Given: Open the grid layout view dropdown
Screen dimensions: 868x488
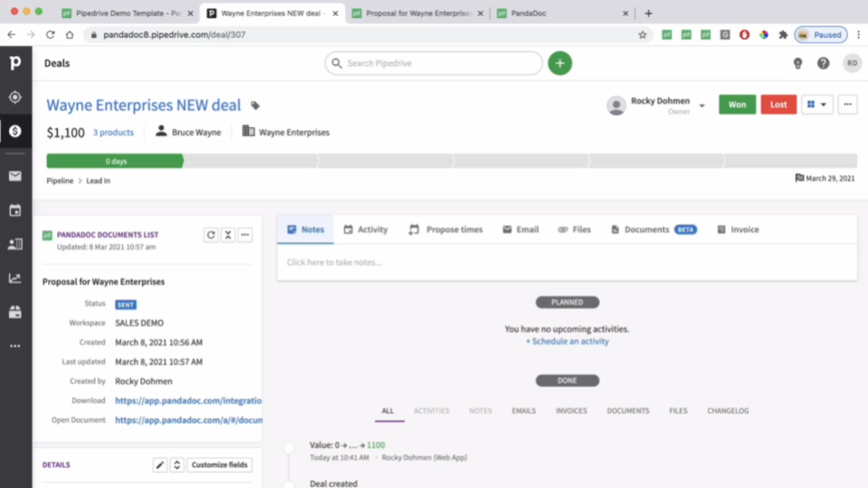Looking at the screenshot, I should pos(817,104).
